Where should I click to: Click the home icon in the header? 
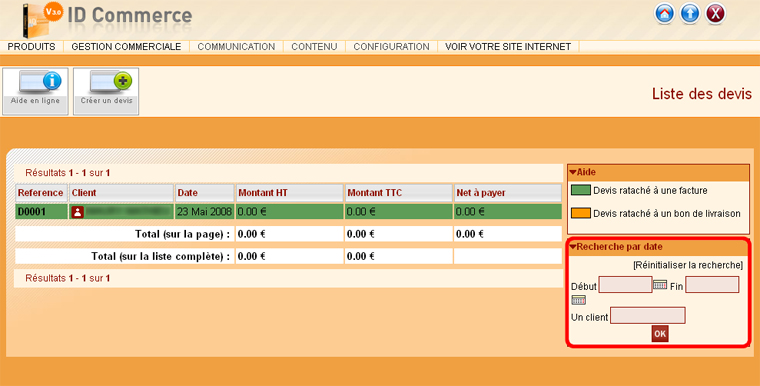pyautogui.click(x=665, y=14)
